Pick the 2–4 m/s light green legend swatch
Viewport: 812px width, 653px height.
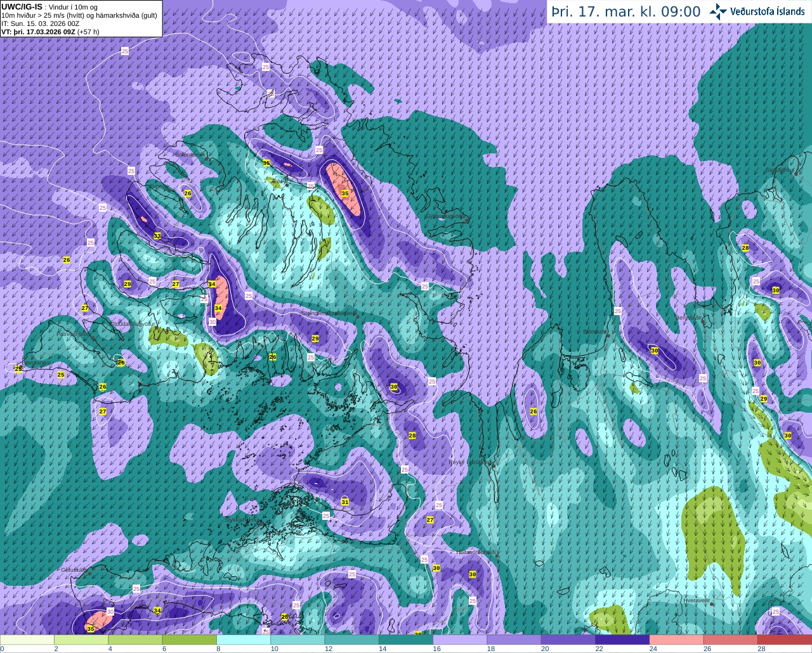pyautogui.click(x=81, y=640)
